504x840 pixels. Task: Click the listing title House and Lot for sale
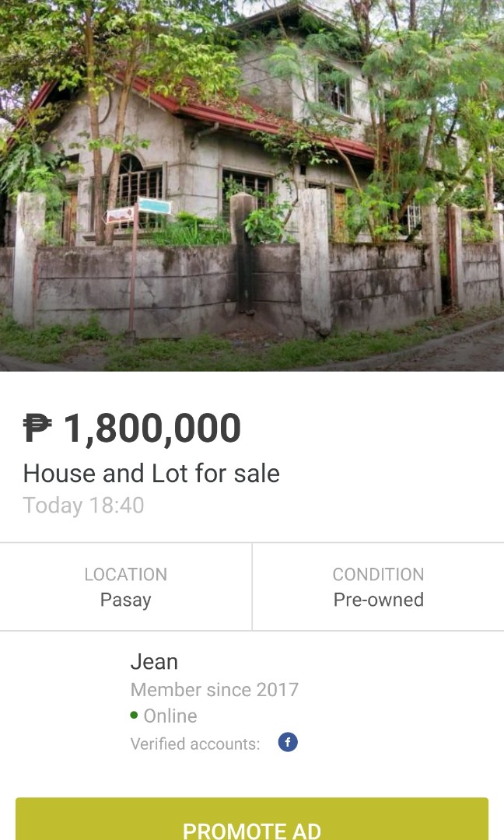[152, 474]
